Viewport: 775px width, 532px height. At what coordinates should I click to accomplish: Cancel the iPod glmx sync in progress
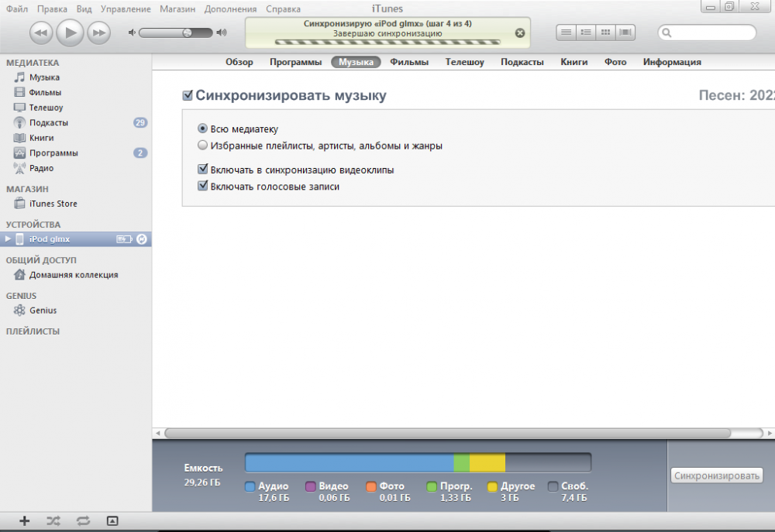(x=520, y=33)
